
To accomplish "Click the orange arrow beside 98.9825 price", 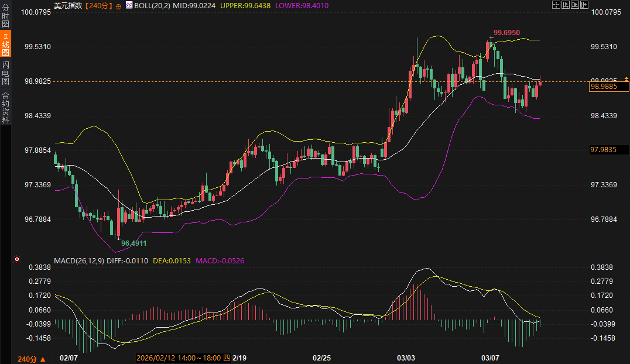I will [x=626, y=78].
